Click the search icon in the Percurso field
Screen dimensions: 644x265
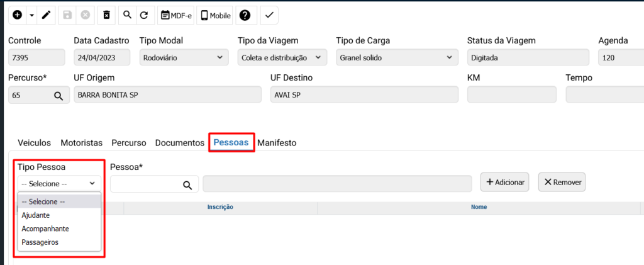pyautogui.click(x=58, y=96)
